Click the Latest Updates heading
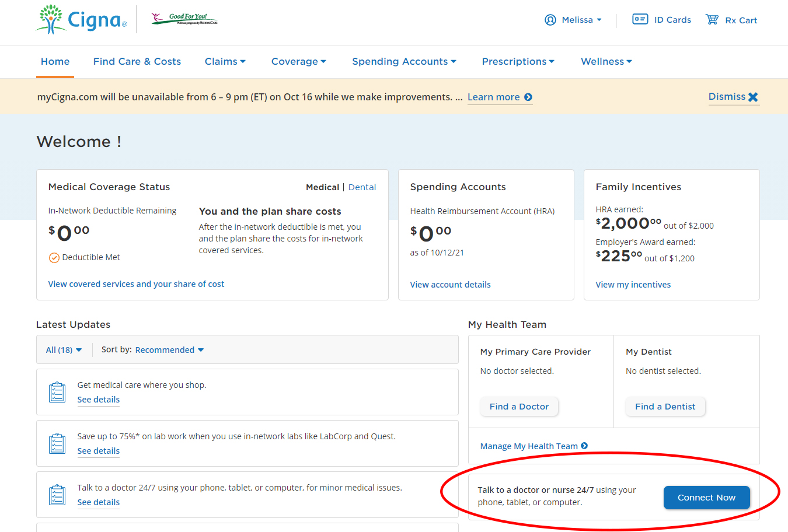788x532 pixels. pyautogui.click(x=73, y=324)
